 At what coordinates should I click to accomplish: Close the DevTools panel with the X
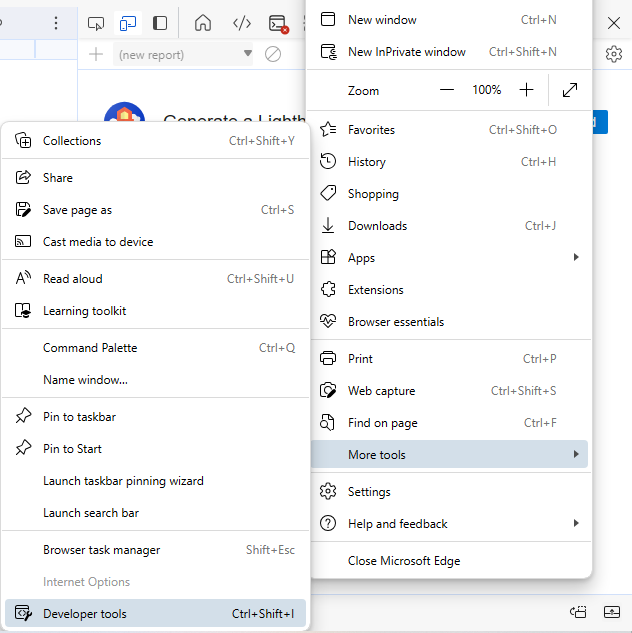coord(613,23)
